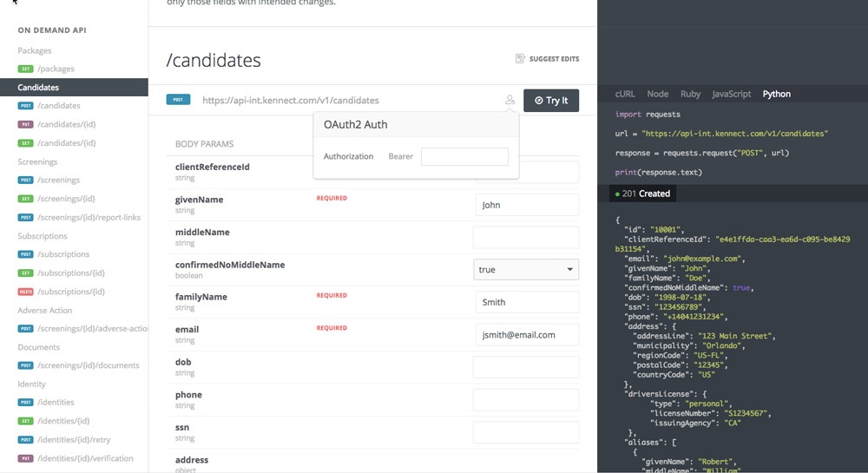Open the POST /screenings sidebar link
This screenshot has width=868, height=473.
tap(58, 181)
